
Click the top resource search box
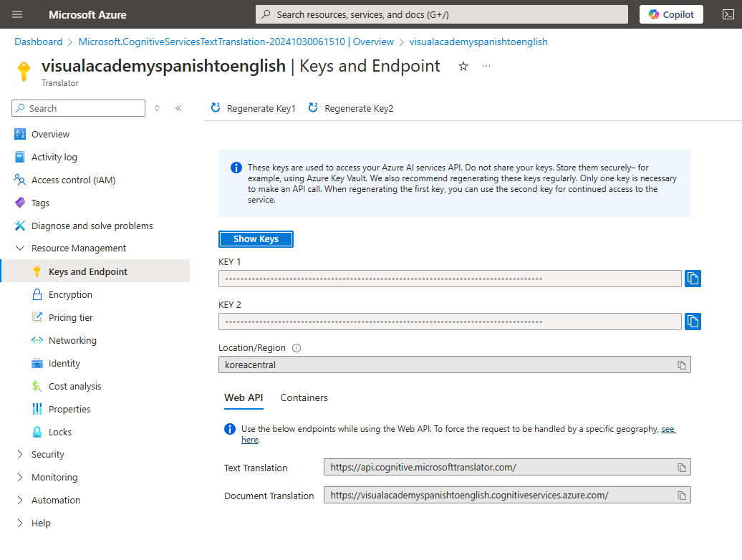(x=441, y=14)
